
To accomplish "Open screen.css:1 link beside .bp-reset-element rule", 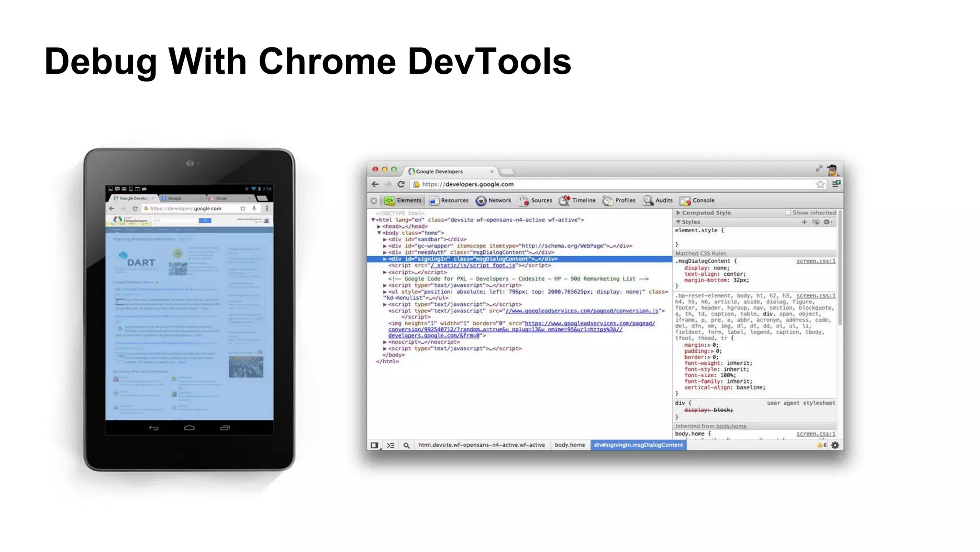I will [x=815, y=295].
